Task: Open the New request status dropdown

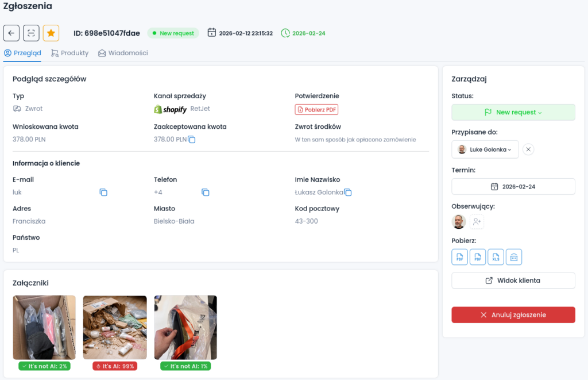Action: click(513, 112)
